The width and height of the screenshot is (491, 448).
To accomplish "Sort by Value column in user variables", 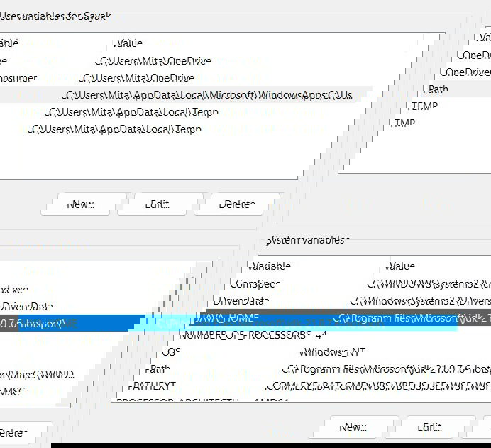I will click(x=129, y=43).
